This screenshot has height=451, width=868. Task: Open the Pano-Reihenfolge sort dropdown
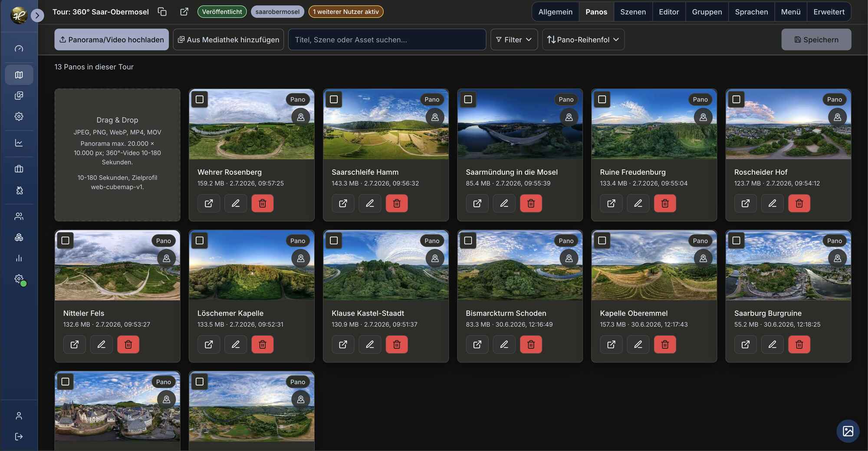(x=583, y=39)
